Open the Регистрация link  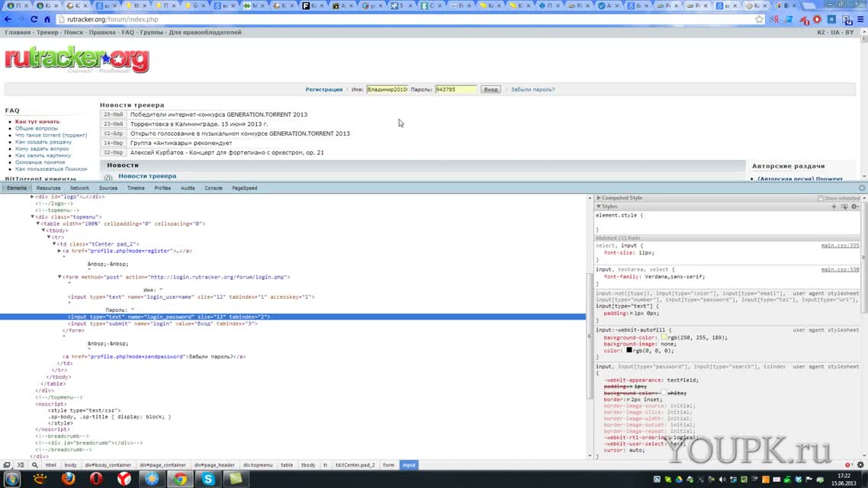(324, 89)
